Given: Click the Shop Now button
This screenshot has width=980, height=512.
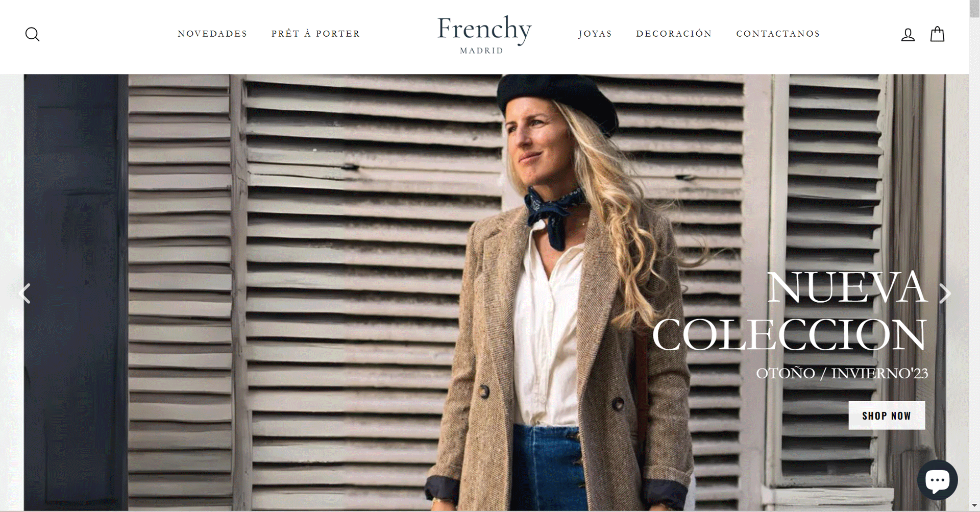Looking at the screenshot, I should pos(887,416).
